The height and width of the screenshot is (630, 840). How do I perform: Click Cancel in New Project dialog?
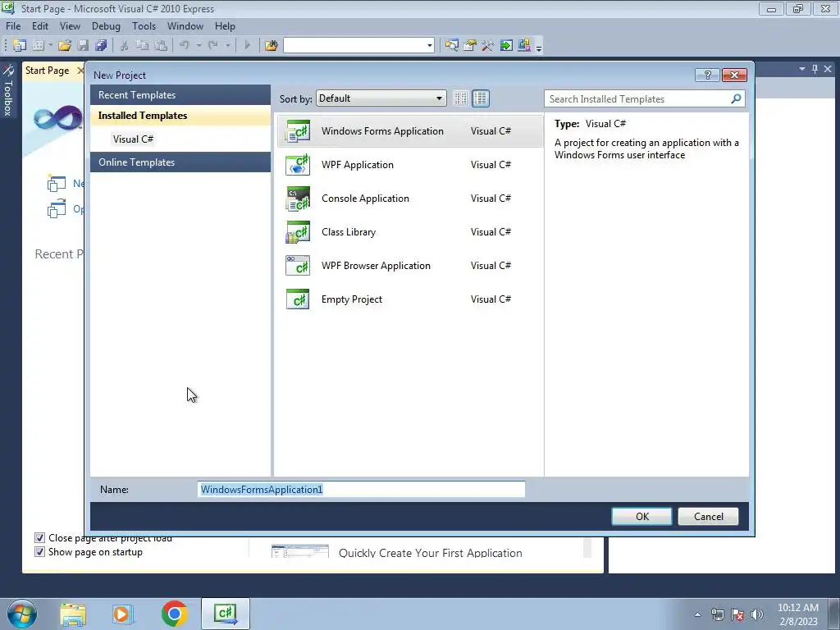[708, 517]
